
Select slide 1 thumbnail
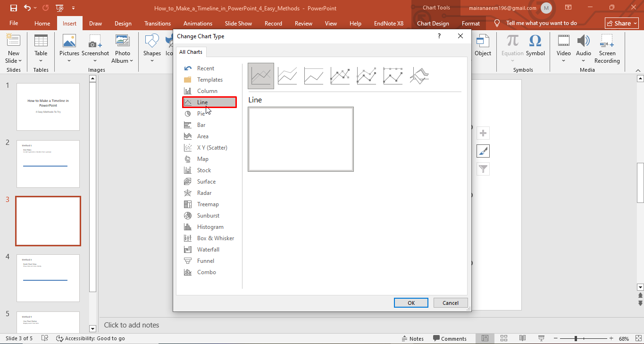click(x=48, y=107)
